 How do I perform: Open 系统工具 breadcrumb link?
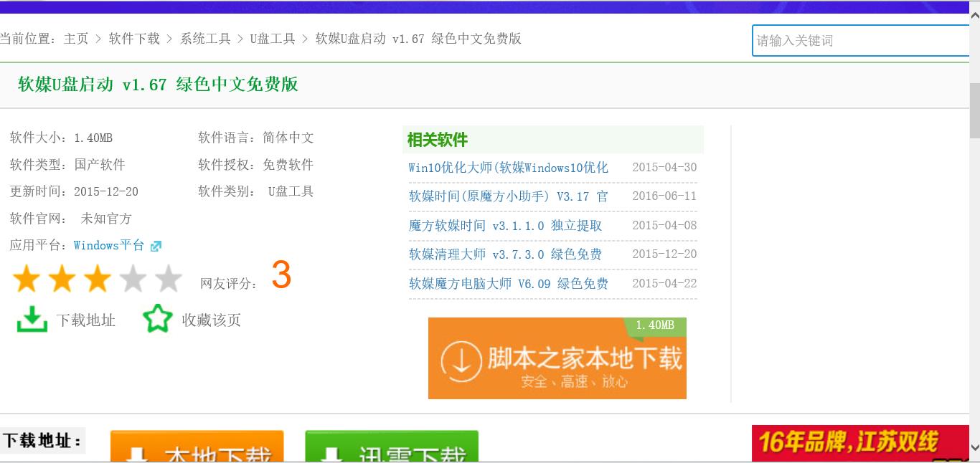click(x=205, y=39)
